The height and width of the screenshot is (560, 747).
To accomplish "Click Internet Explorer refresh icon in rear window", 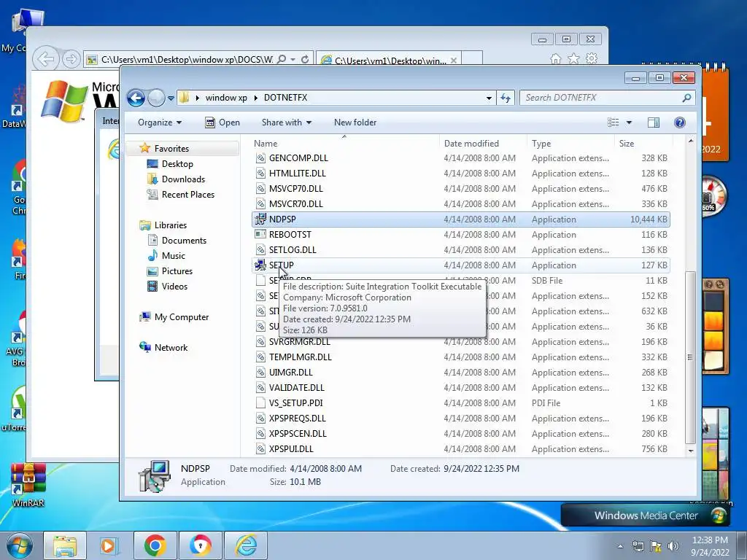I will click(305, 60).
